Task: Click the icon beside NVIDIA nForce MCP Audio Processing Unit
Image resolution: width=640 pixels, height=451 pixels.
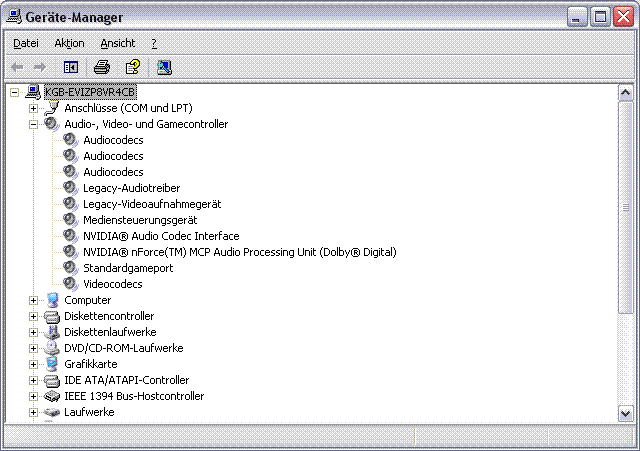Action: [71, 252]
